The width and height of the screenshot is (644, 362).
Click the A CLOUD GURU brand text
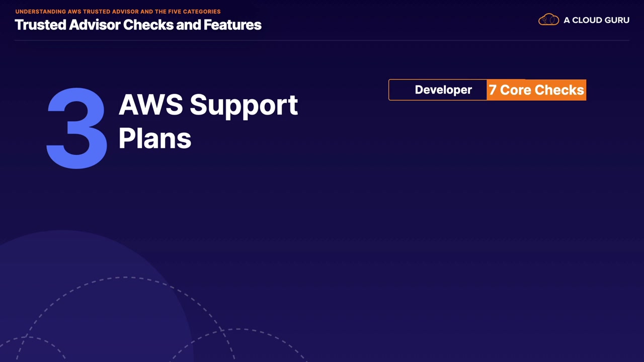(x=596, y=20)
